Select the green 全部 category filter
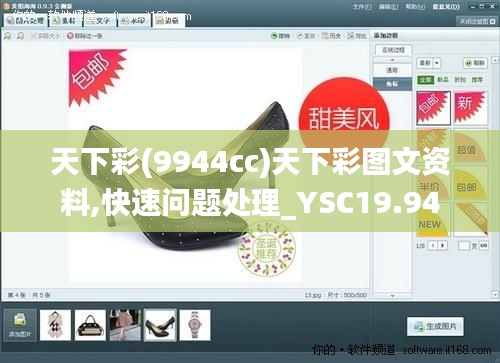The width and height of the screenshot is (500, 363). [426, 80]
